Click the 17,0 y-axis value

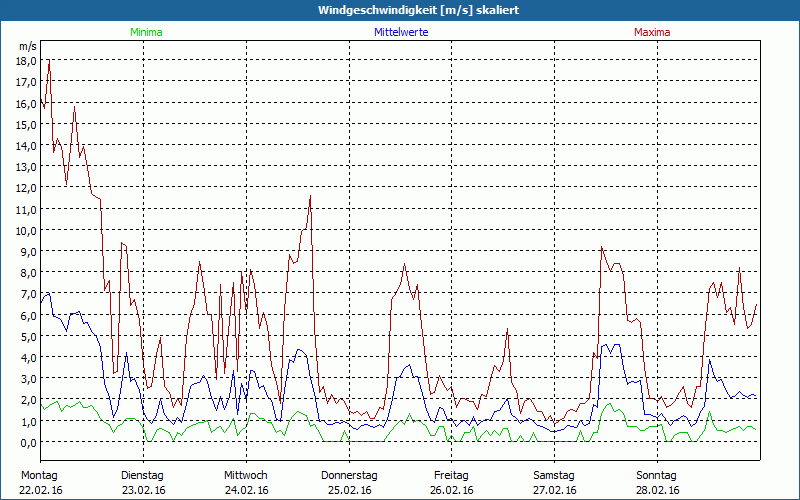tap(26, 82)
